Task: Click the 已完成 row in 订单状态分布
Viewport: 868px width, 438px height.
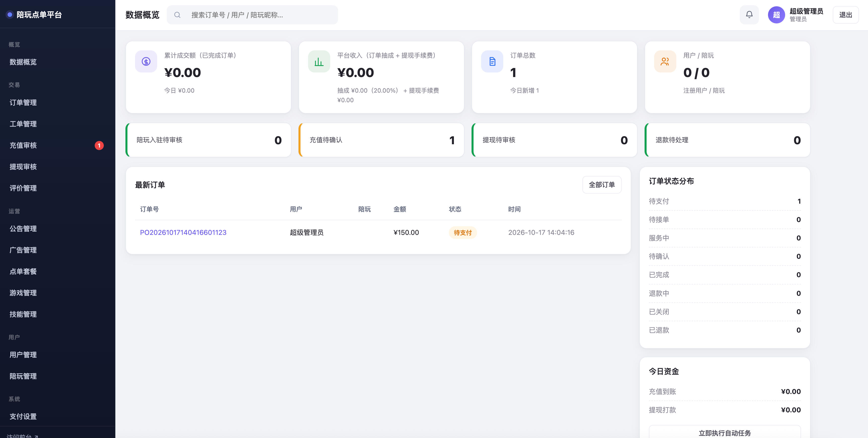Action: (x=724, y=275)
